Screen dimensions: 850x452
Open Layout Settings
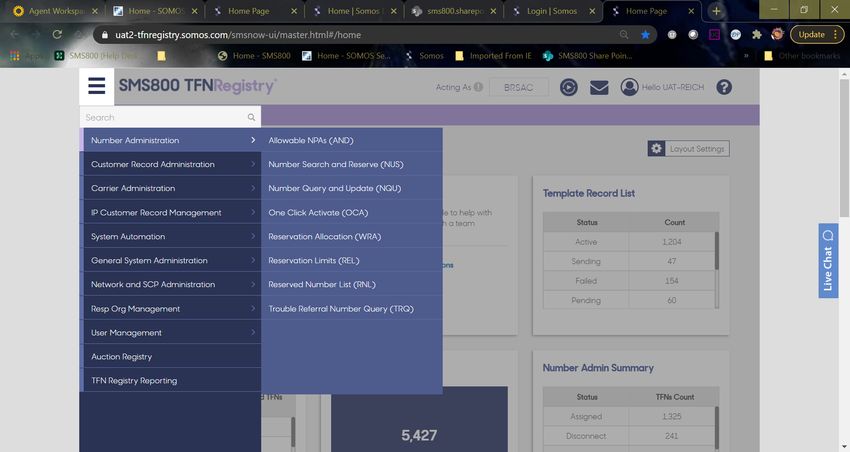click(x=688, y=148)
